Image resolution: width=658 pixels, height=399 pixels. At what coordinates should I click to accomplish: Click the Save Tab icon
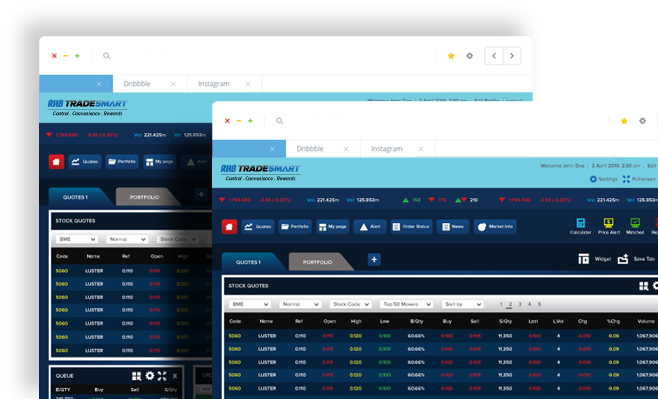point(623,259)
